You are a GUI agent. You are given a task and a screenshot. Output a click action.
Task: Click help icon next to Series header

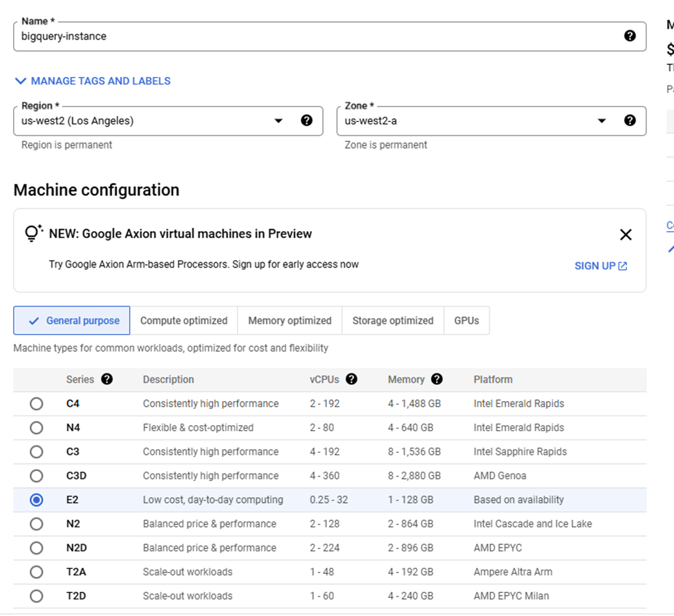[107, 379]
